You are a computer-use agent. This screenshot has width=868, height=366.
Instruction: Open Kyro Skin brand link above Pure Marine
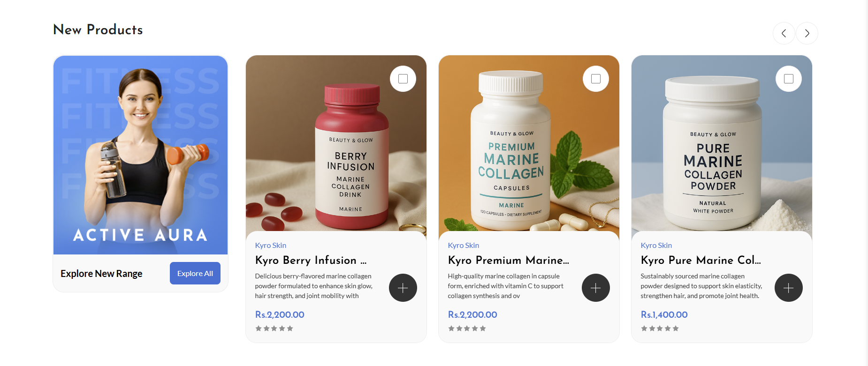[x=656, y=245]
